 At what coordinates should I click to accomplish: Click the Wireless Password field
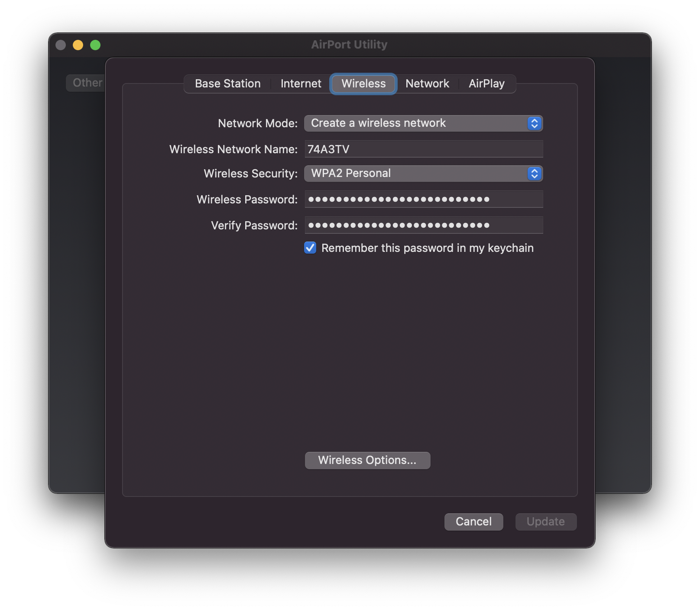(424, 199)
